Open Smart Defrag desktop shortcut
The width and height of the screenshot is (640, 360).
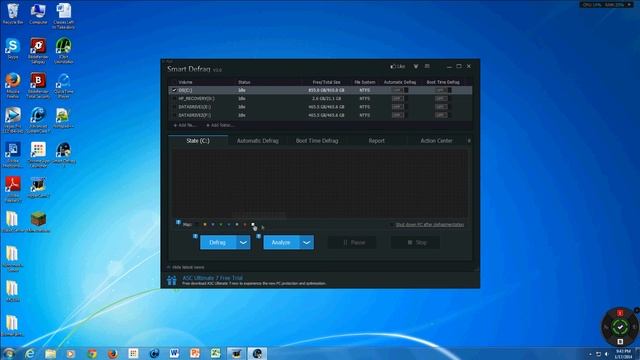[64, 154]
